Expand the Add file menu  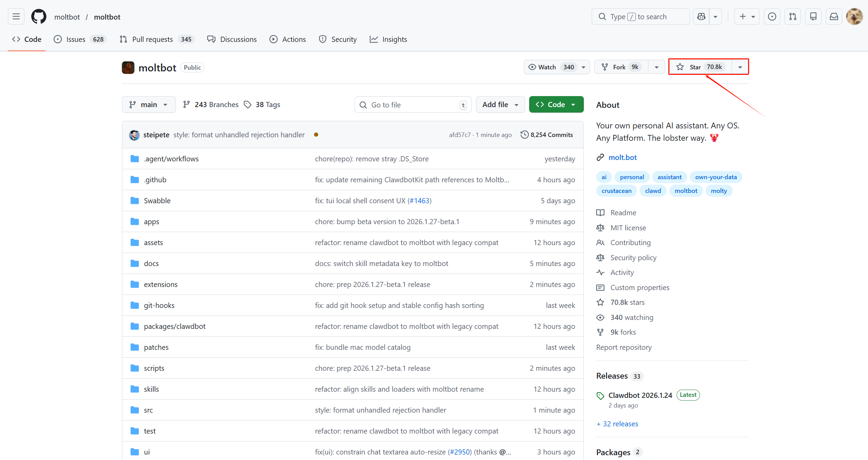tap(500, 105)
